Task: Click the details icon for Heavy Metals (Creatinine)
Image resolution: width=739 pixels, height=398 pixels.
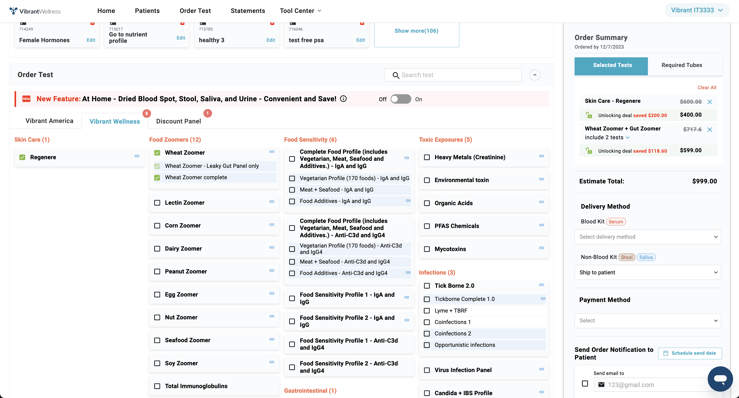Action: coord(542,156)
